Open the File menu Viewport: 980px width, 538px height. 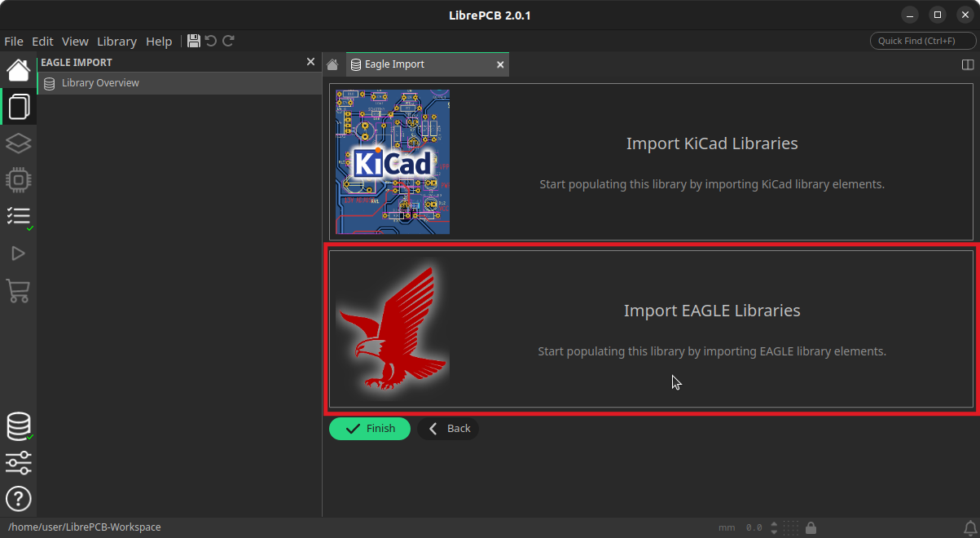click(x=14, y=41)
